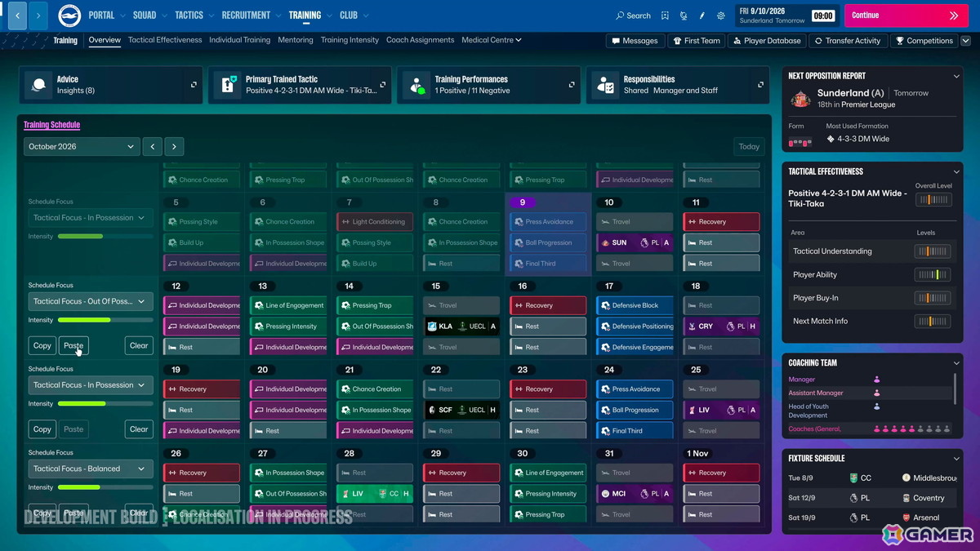Go back with the left navigation arrow
This screenshot has width=980, height=551.
17,16
